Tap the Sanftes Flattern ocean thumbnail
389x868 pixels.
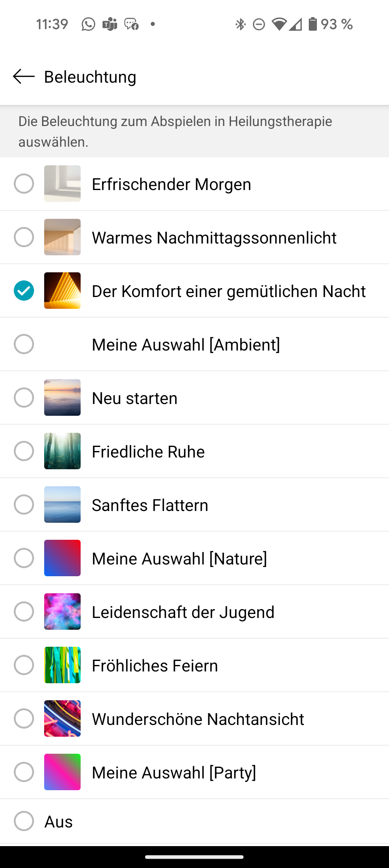[62, 505]
